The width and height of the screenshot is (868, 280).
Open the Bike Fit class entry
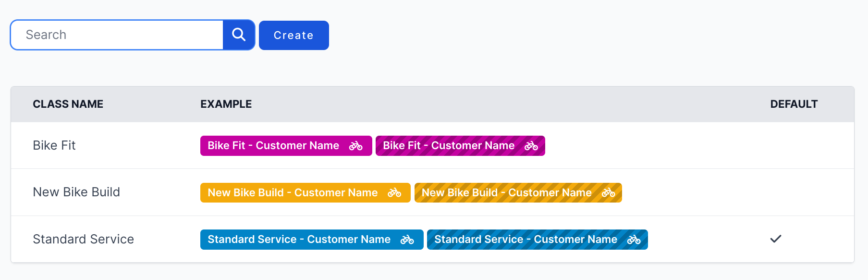click(x=54, y=145)
